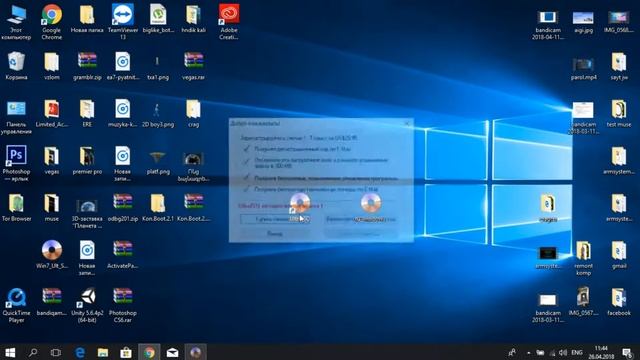The image size is (640, 360).
Task: Select the txa1.png image file
Action: pos(158,66)
